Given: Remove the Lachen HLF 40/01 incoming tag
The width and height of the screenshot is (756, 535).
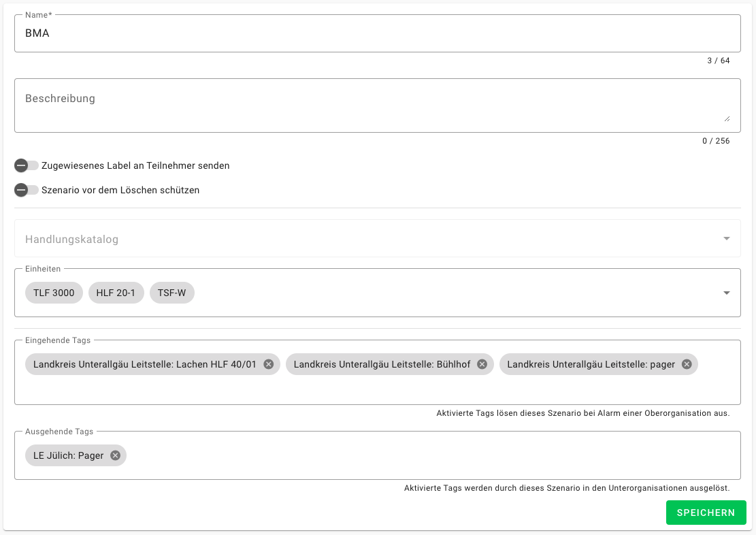Looking at the screenshot, I should [x=268, y=364].
